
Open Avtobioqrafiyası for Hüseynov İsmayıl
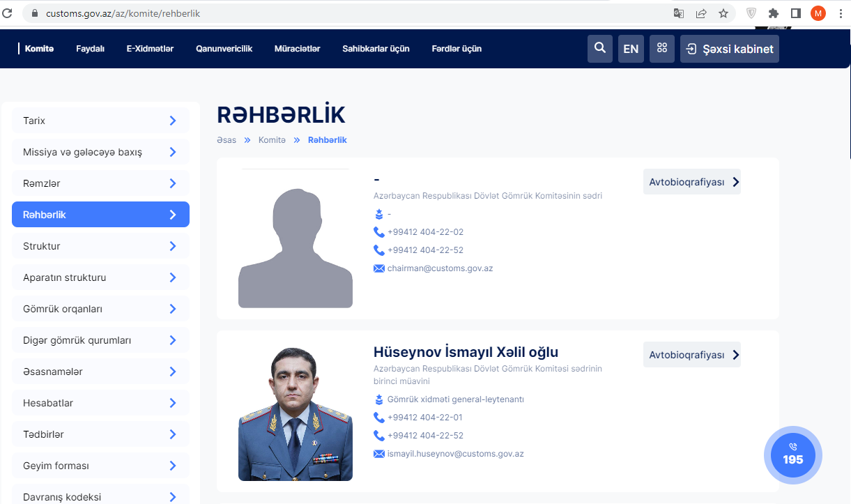[692, 355]
